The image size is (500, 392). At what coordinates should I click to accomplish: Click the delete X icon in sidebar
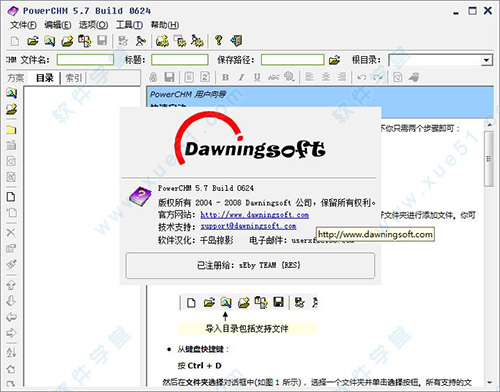coord(11,232)
